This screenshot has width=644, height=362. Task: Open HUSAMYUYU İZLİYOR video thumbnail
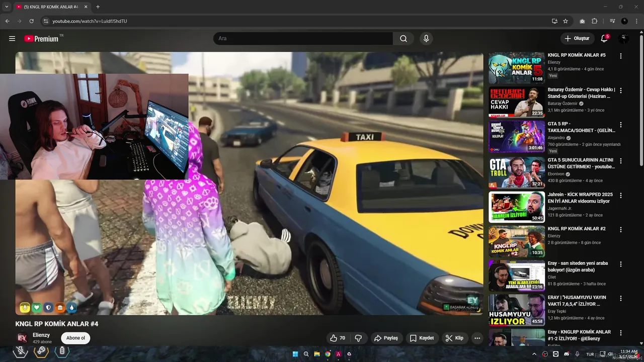(517, 310)
